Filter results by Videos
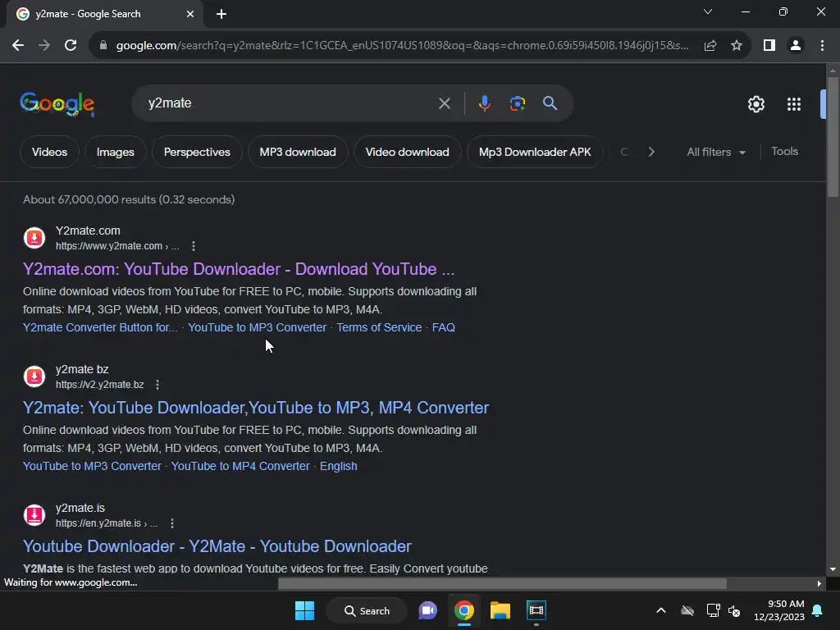This screenshot has width=840, height=630. pos(49,152)
